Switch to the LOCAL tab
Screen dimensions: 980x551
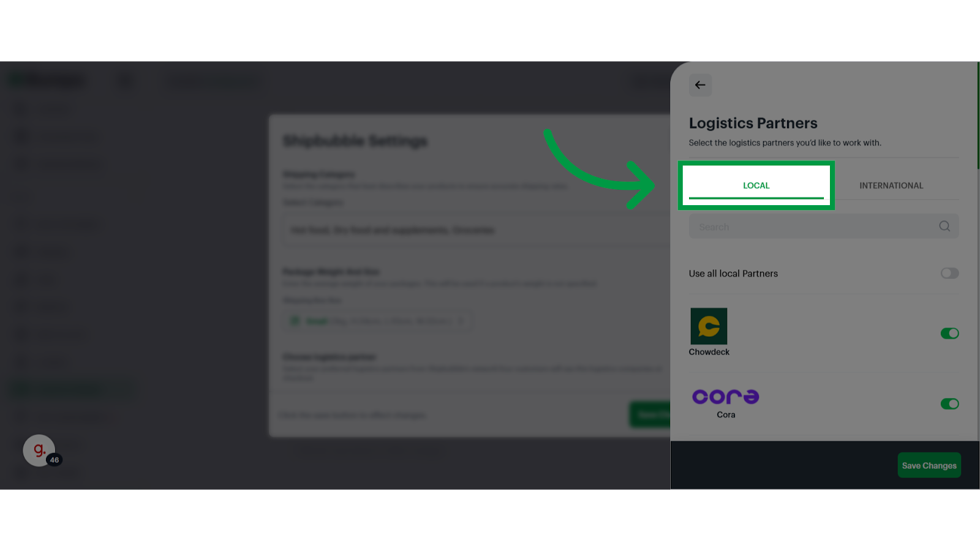point(756,186)
